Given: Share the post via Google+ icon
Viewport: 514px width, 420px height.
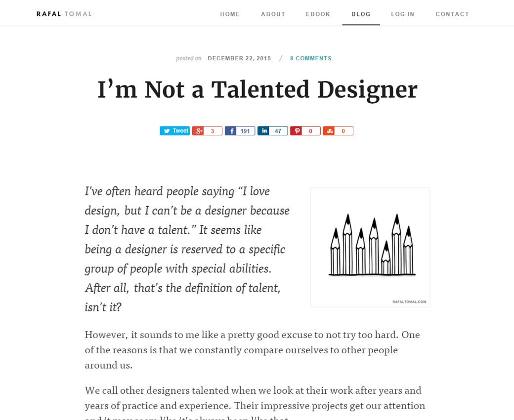Looking at the screenshot, I should (x=198, y=131).
